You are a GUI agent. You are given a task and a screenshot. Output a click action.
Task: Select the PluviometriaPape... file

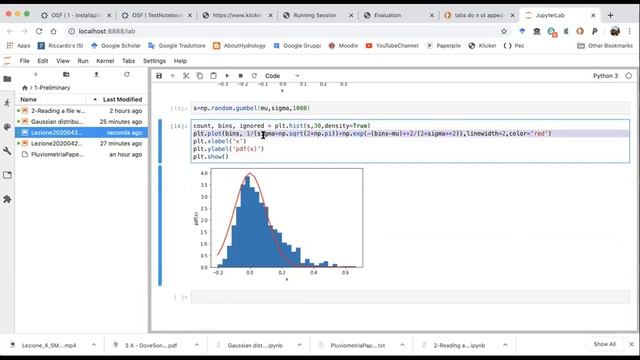(x=82, y=155)
